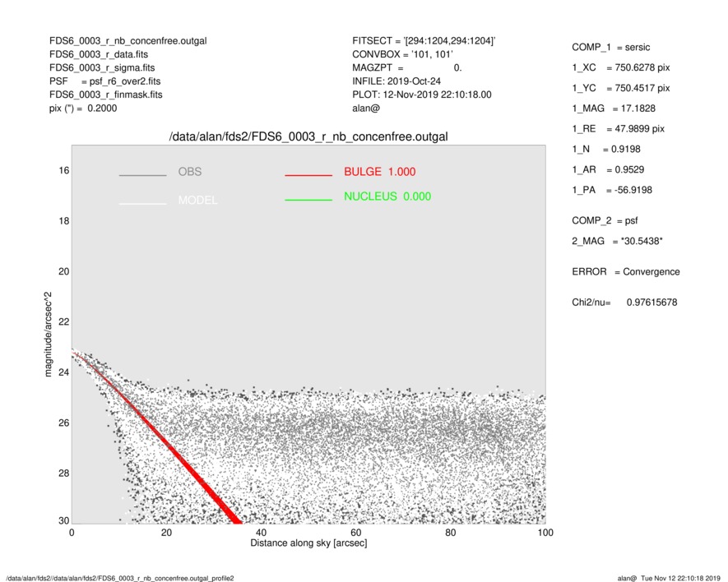Click the red BULGE 1.000 legend label

[380, 172]
